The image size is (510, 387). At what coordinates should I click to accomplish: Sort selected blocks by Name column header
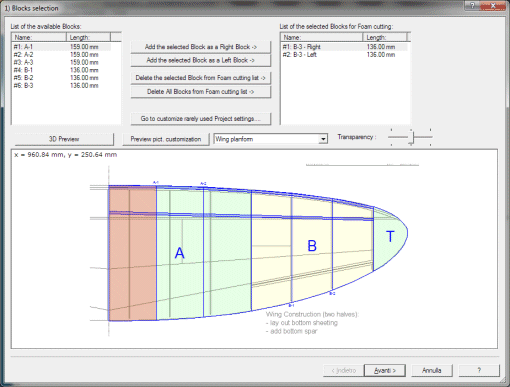[322, 37]
